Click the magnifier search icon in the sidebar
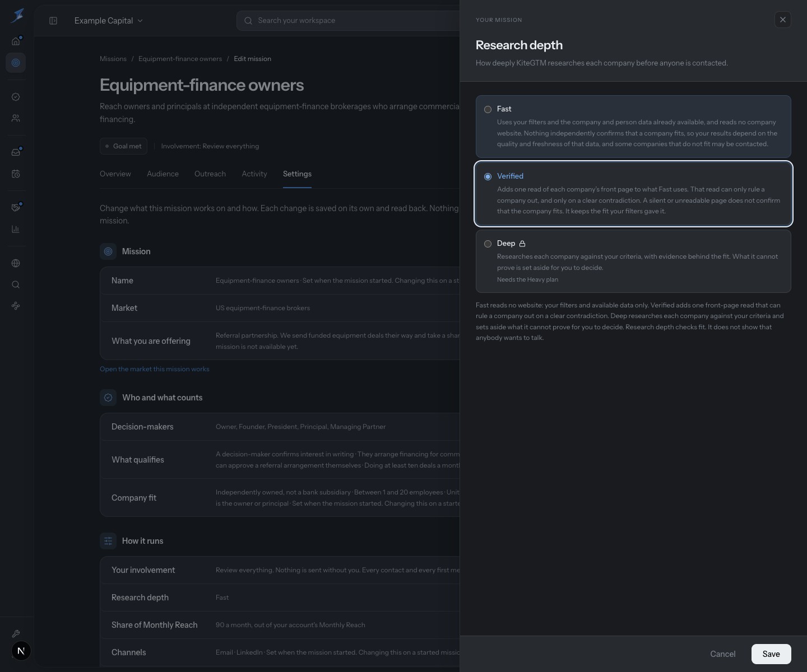 coord(16,284)
